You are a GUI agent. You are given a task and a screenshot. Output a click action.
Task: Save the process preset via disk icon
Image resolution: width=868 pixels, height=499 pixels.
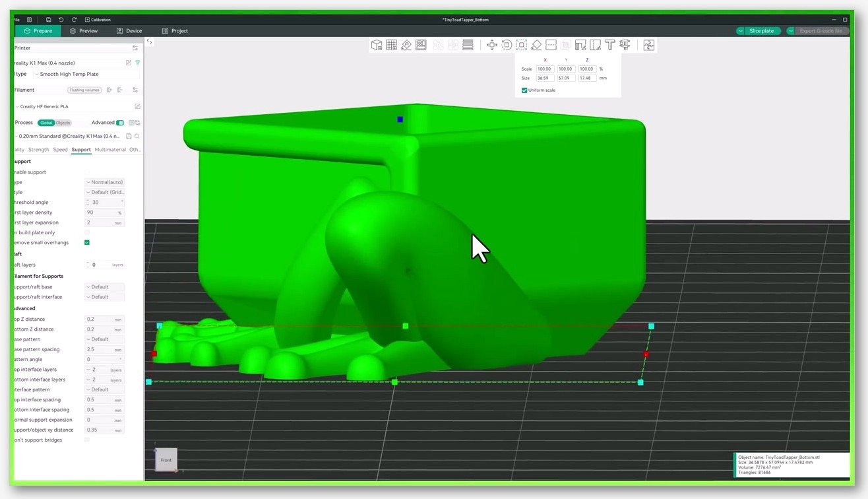point(129,136)
